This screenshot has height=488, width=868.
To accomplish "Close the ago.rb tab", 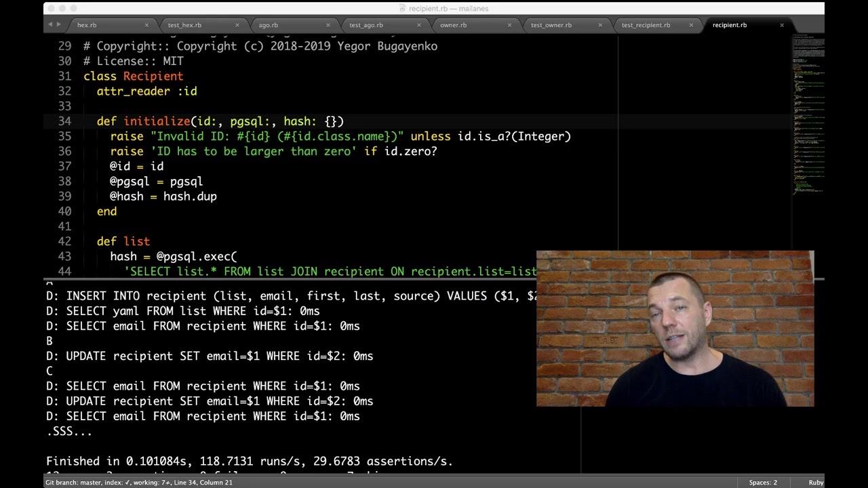I will [x=328, y=25].
